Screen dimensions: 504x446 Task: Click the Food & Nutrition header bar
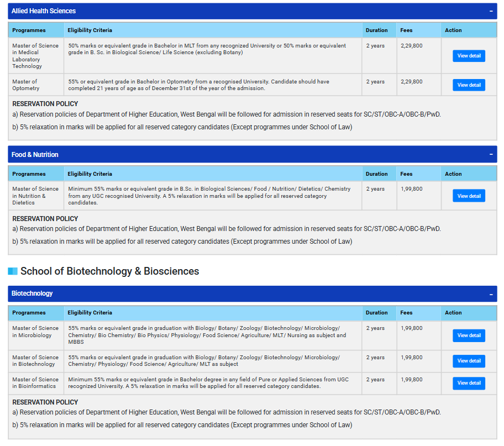coord(221,154)
